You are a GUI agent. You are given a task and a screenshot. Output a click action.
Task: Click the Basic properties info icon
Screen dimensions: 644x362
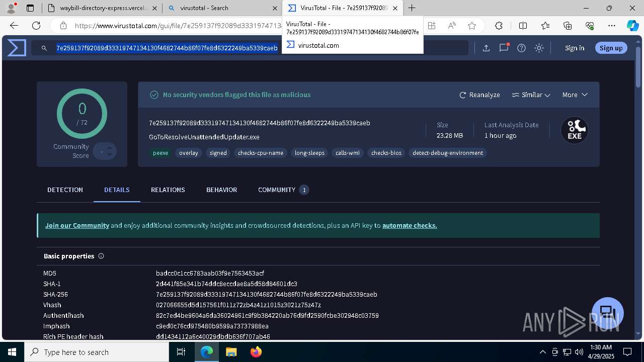[x=101, y=256]
